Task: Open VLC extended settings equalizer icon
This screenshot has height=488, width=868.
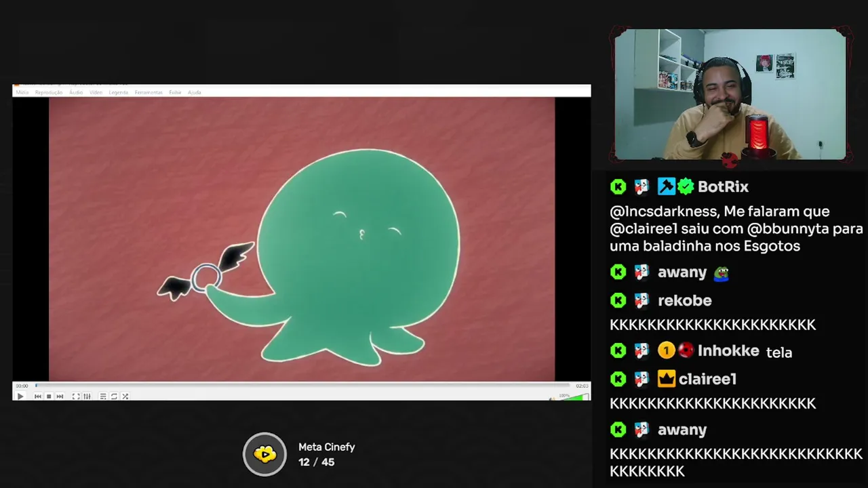Action: 87,396
